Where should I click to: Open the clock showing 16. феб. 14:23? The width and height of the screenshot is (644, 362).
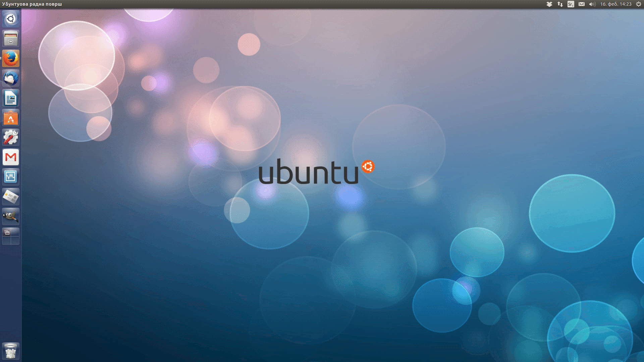tap(616, 4)
